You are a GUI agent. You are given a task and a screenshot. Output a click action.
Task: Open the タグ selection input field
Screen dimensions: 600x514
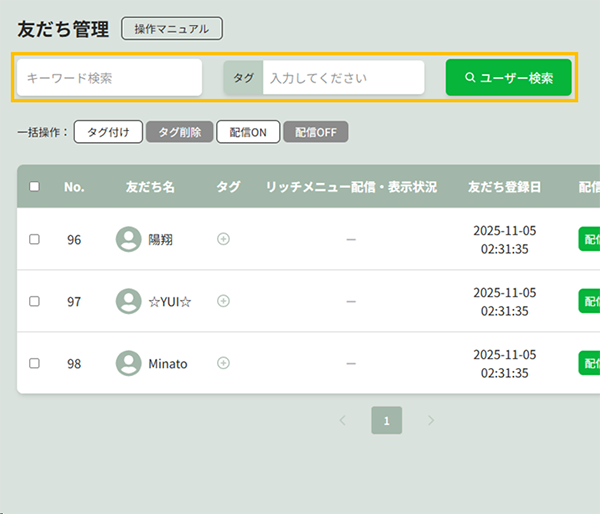click(343, 78)
